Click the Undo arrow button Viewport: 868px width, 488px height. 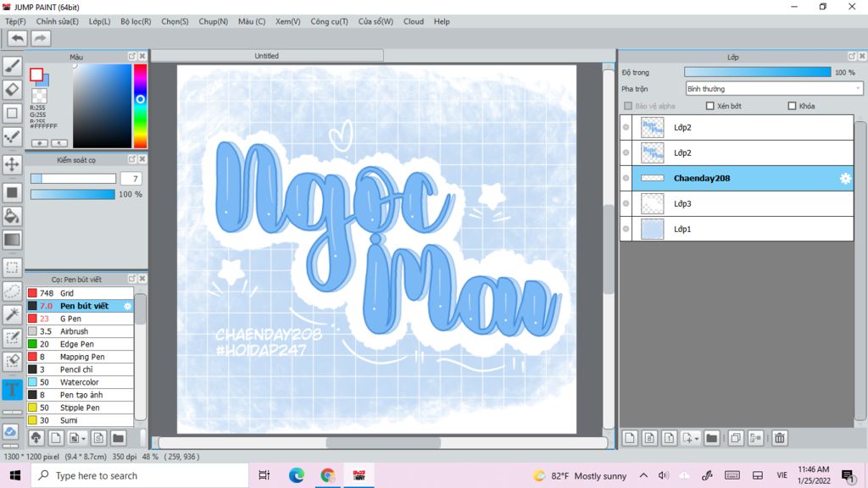(x=18, y=38)
